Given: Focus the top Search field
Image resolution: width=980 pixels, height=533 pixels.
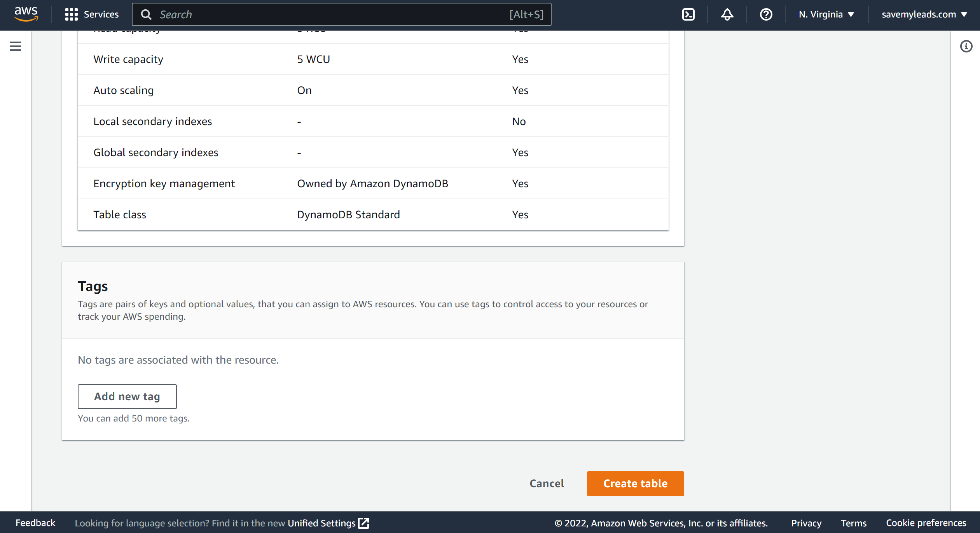Looking at the screenshot, I should tap(341, 15).
